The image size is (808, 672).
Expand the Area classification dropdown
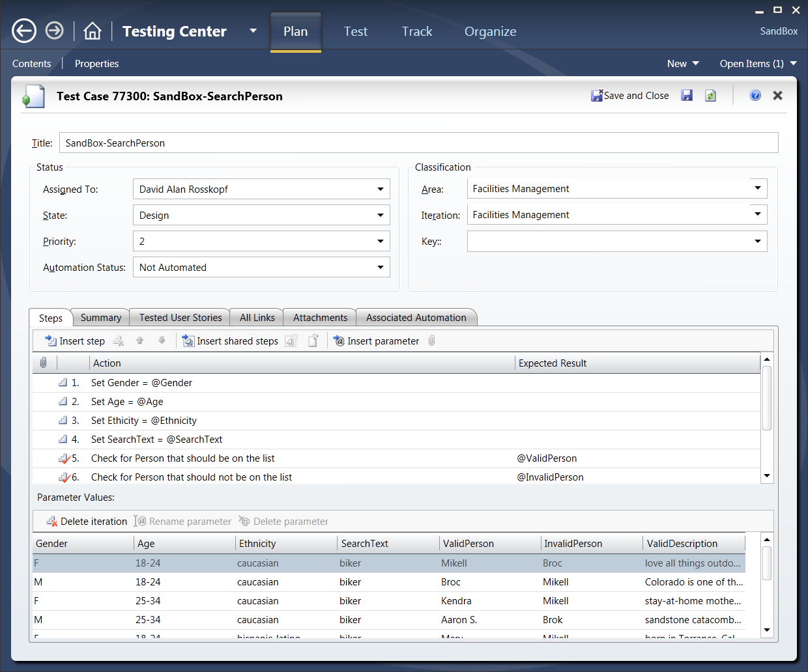[758, 188]
